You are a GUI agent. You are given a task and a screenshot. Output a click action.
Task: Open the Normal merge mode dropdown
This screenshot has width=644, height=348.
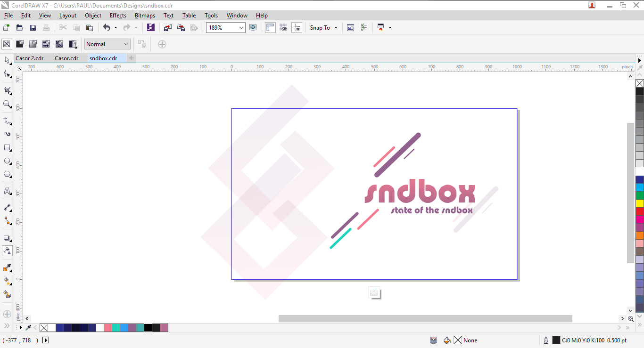pos(126,44)
